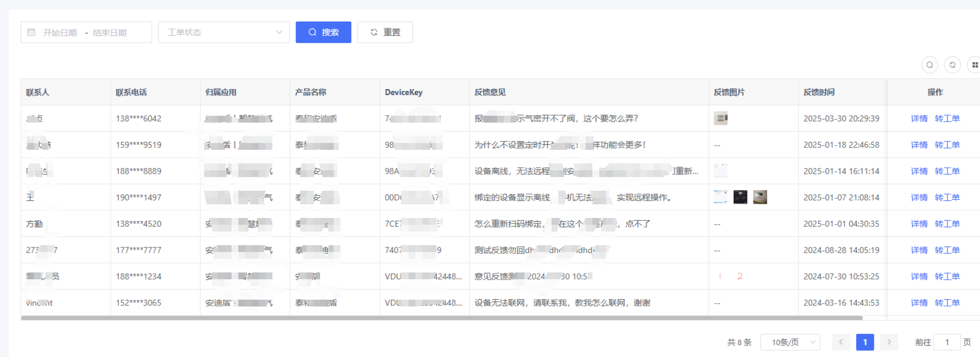
Task: Select page 1 in the pagination
Action: pyautogui.click(x=865, y=342)
